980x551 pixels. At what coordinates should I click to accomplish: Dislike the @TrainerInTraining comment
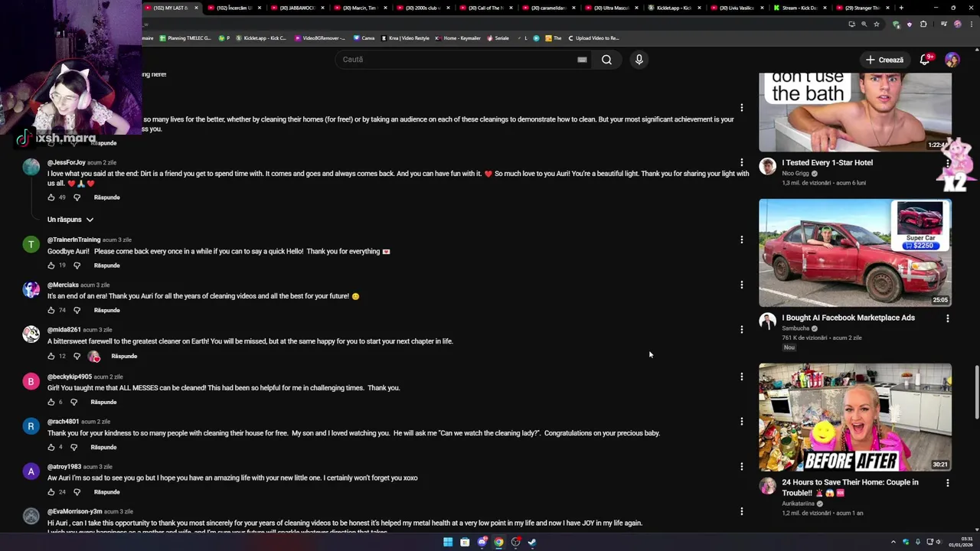click(x=77, y=266)
